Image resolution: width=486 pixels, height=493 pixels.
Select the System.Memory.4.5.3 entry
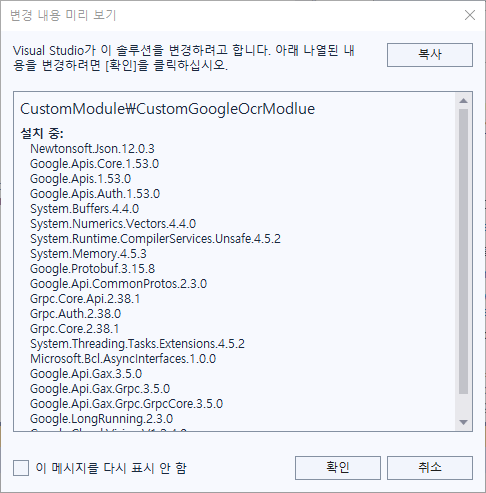(88, 254)
